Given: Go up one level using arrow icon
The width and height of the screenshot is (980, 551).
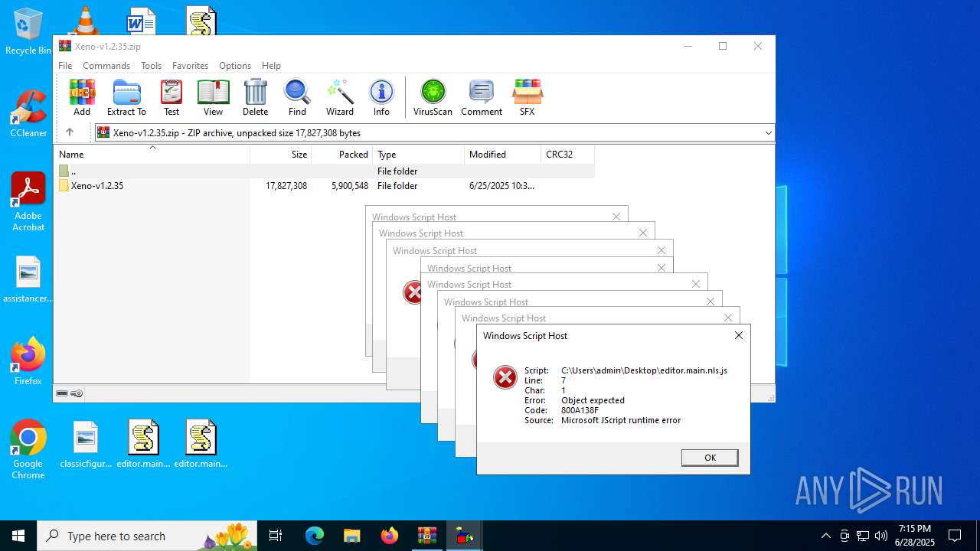Looking at the screenshot, I should click(70, 132).
